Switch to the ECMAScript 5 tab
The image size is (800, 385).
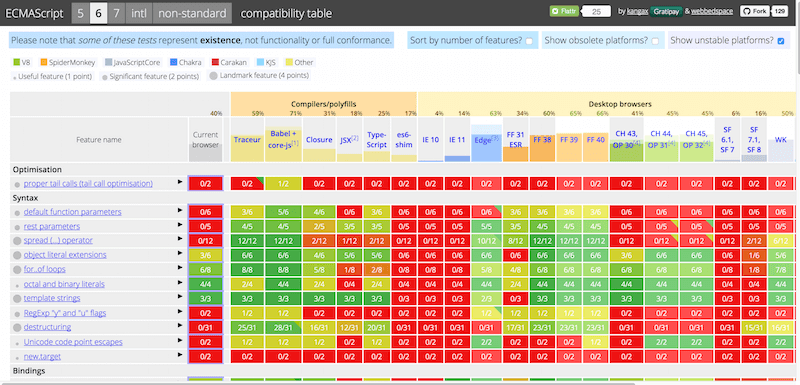(x=81, y=13)
